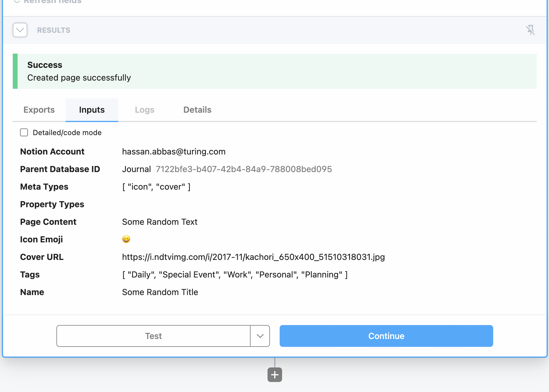Click the grinning face emoji value

click(x=126, y=239)
